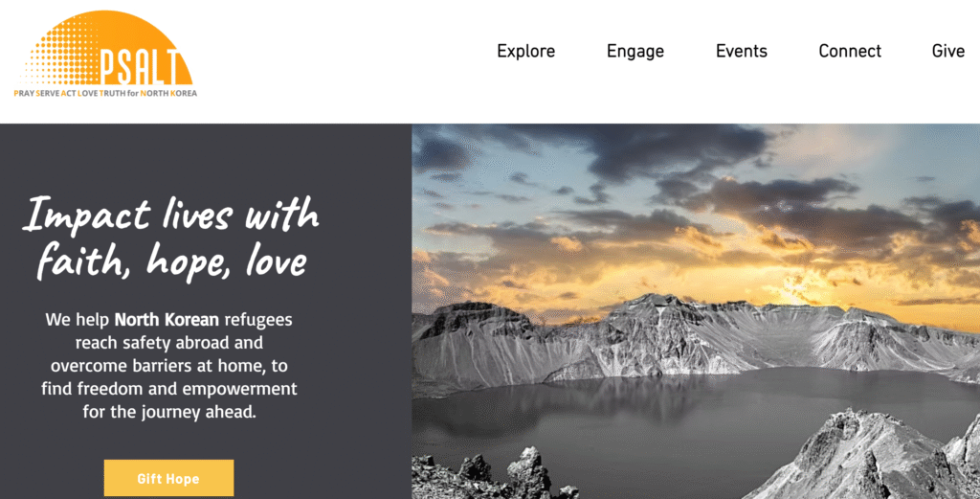The width and height of the screenshot is (980, 499).
Task: Click the 'Pray Serve Act Love Truth' tagline
Action: pyautogui.click(x=105, y=93)
